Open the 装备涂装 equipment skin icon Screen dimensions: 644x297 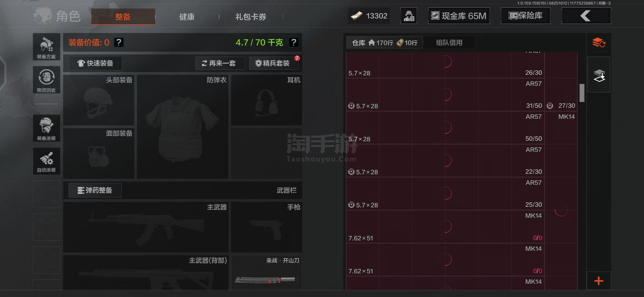point(47,128)
